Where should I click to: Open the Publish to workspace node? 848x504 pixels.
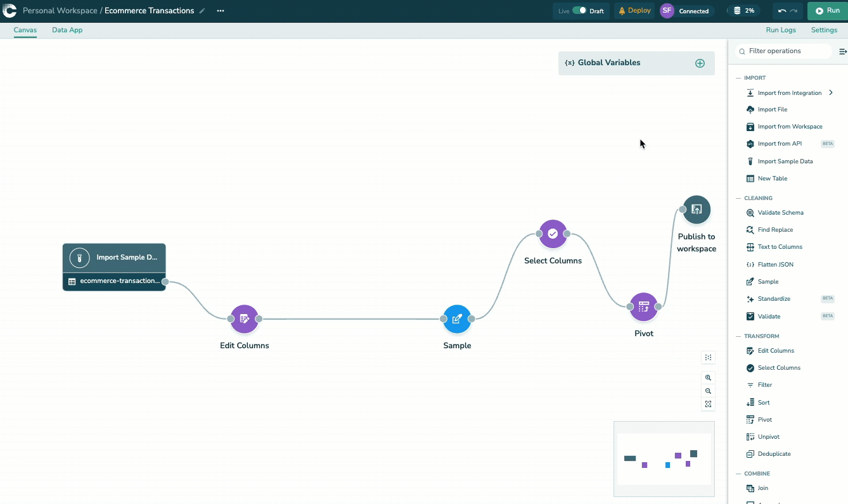point(697,210)
